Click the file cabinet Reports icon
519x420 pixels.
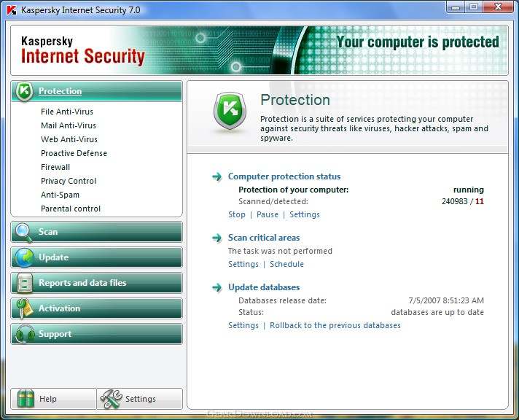tap(25, 283)
